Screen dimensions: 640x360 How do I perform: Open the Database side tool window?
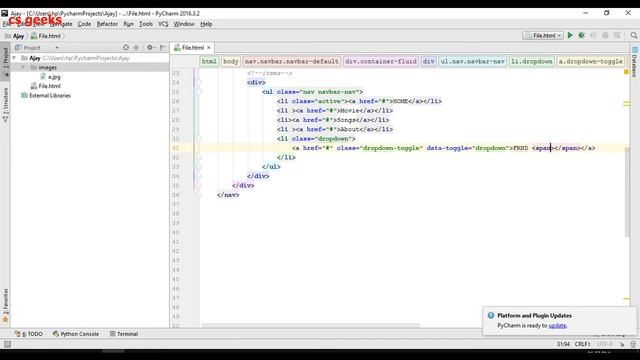[x=634, y=62]
